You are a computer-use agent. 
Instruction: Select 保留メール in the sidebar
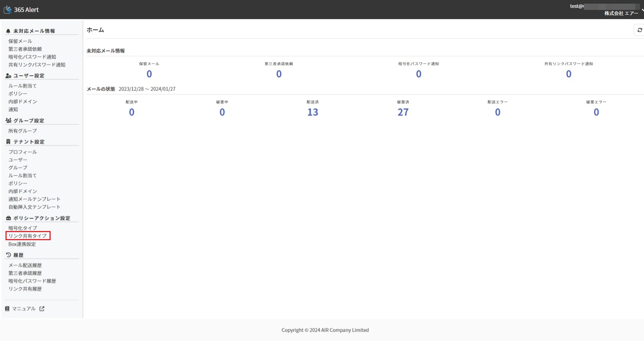pyautogui.click(x=20, y=41)
